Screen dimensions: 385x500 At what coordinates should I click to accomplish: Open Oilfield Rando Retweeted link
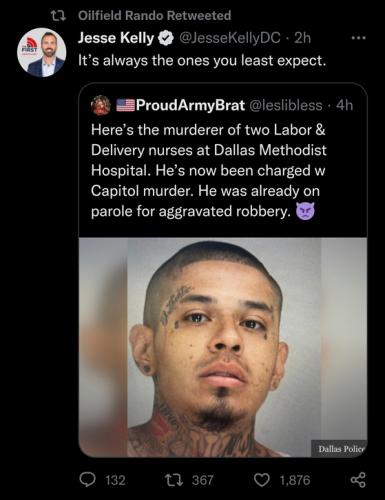(154, 16)
